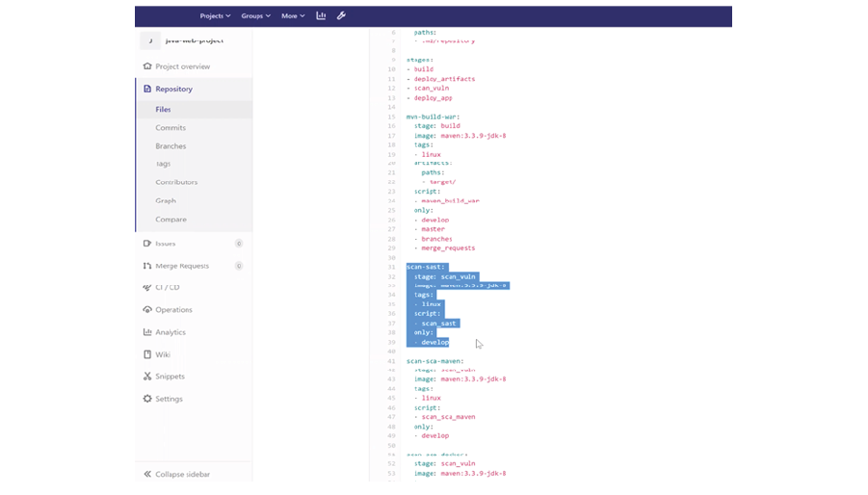Image resolution: width=868 pixels, height=495 pixels.
Task: Open the Projects dropdown in navbar
Action: point(215,16)
